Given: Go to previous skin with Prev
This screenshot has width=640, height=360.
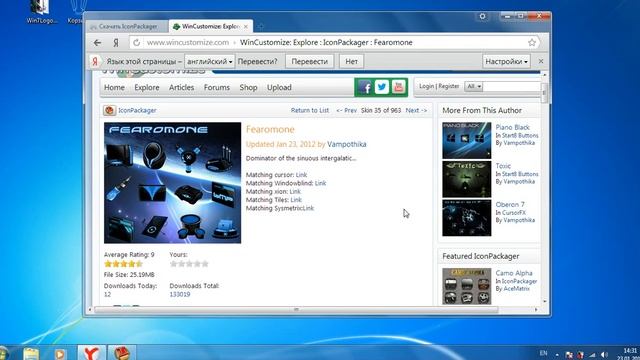Looking at the screenshot, I should pos(347,110).
